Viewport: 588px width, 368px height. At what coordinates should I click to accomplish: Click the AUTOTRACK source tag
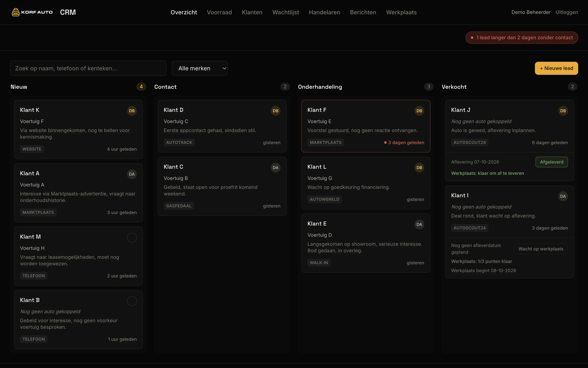179,142
